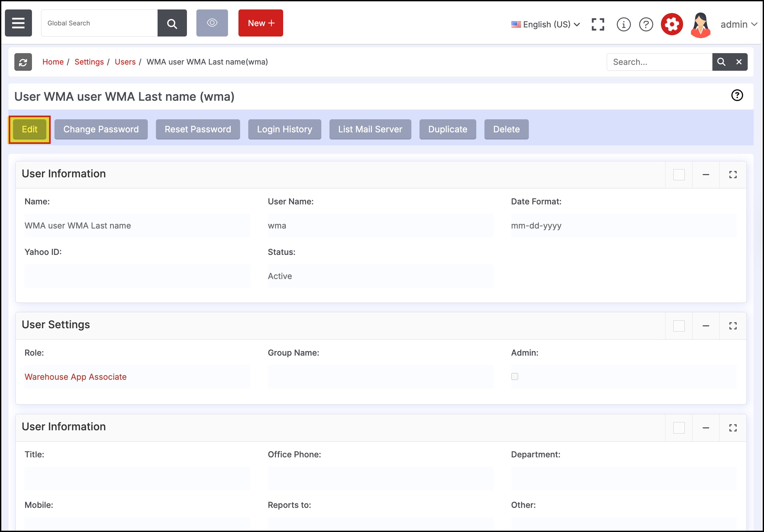Image resolution: width=764 pixels, height=532 pixels.
Task: Click page help icon near user title
Action: click(737, 96)
